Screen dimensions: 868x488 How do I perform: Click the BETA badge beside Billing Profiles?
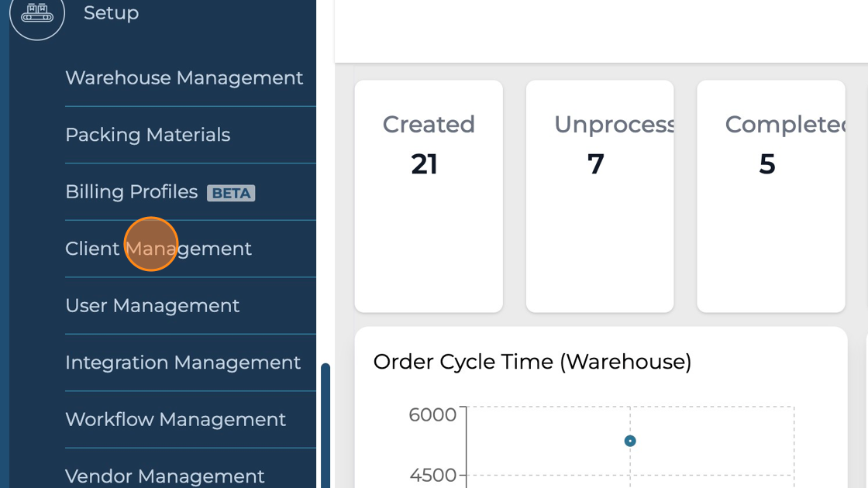[231, 193]
